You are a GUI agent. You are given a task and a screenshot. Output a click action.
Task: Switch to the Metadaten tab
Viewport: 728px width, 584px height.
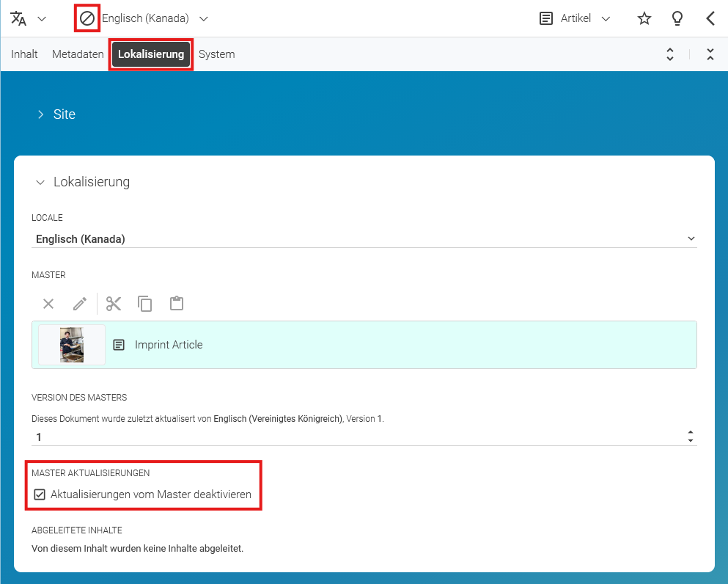tap(78, 54)
